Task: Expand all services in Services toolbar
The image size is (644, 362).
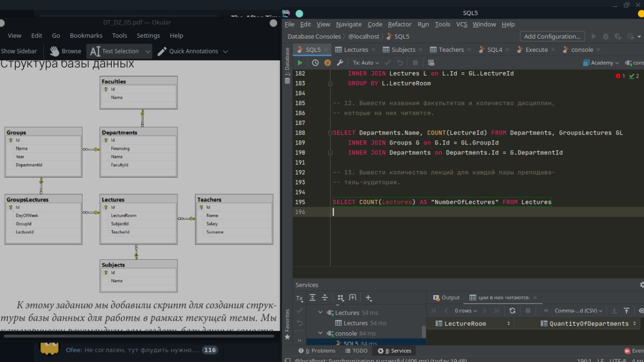Action: point(312,298)
